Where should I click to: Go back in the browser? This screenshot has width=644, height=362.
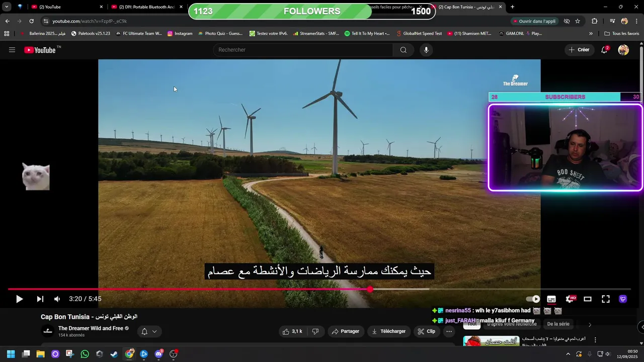7,21
